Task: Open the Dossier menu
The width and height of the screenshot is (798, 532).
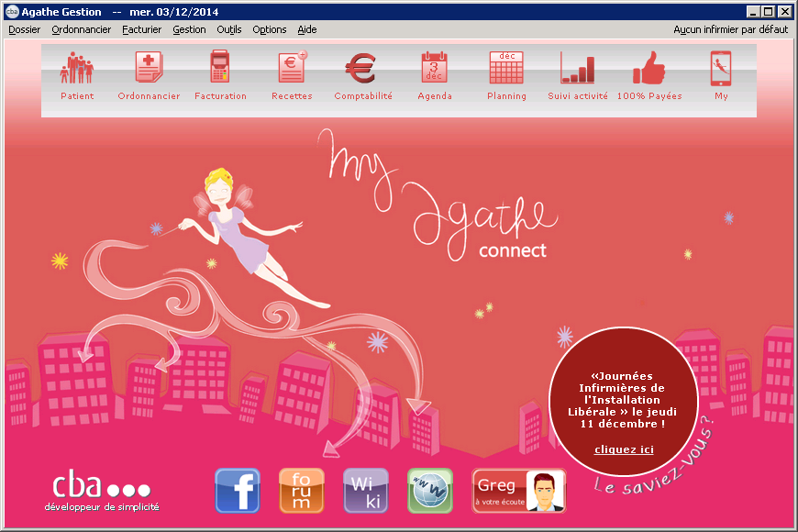Action: pyautogui.click(x=25, y=29)
